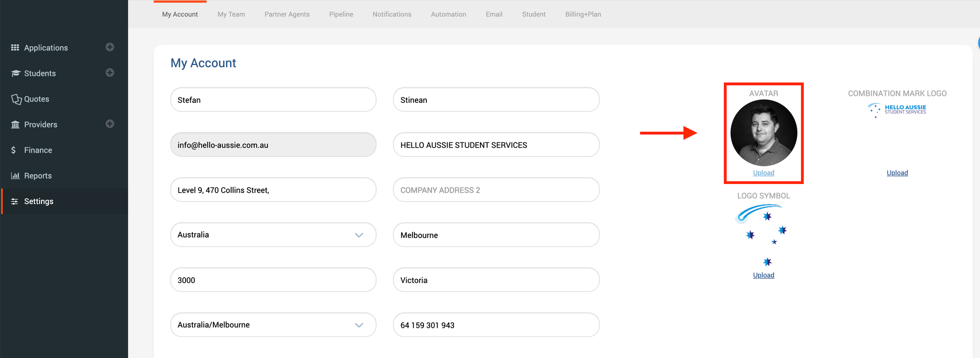The width and height of the screenshot is (980, 358).
Task: Click the Finance dollar sign icon
Action: [13, 150]
